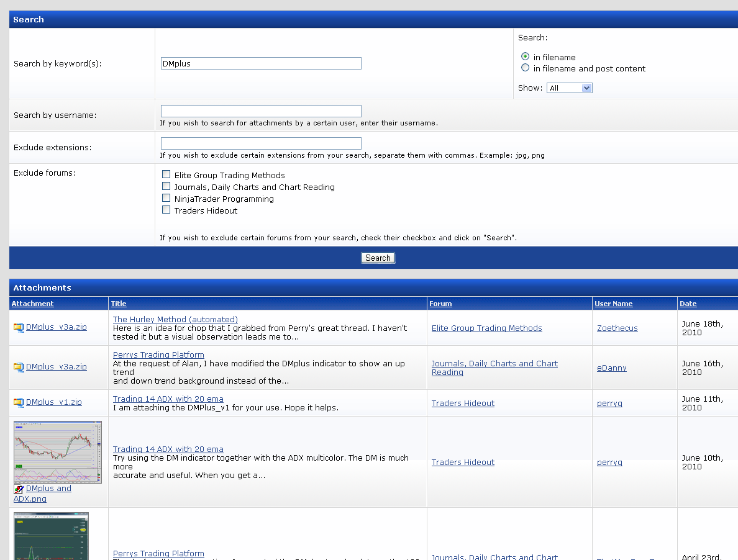Image resolution: width=738 pixels, height=560 pixels.
Task: Open Traders Hideout forum link for June 10th
Action: pyautogui.click(x=463, y=462)
